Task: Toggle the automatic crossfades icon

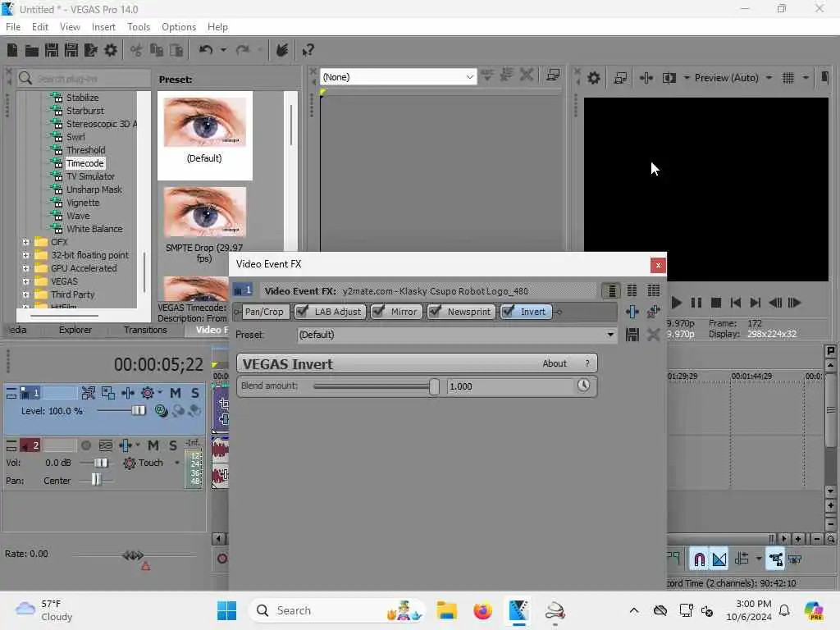Action: [719, 559]
